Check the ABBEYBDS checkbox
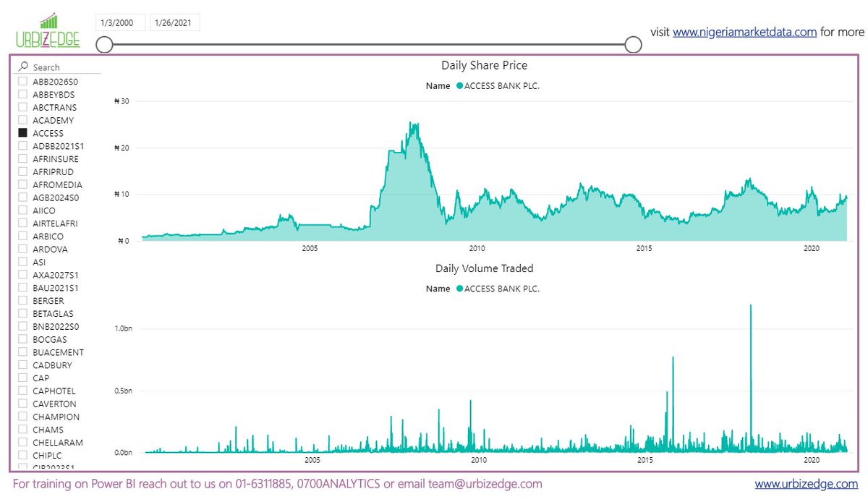 [22, 95]
